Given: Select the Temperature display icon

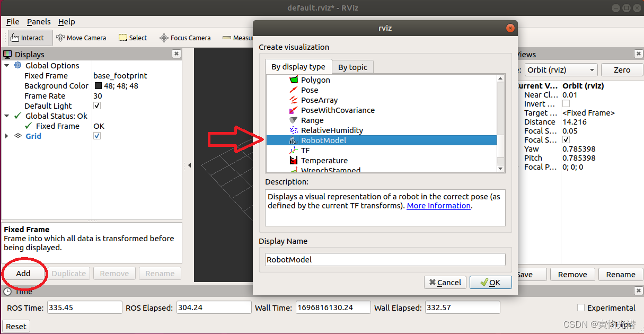Looking at the screenshot, I should pos(294,161).
